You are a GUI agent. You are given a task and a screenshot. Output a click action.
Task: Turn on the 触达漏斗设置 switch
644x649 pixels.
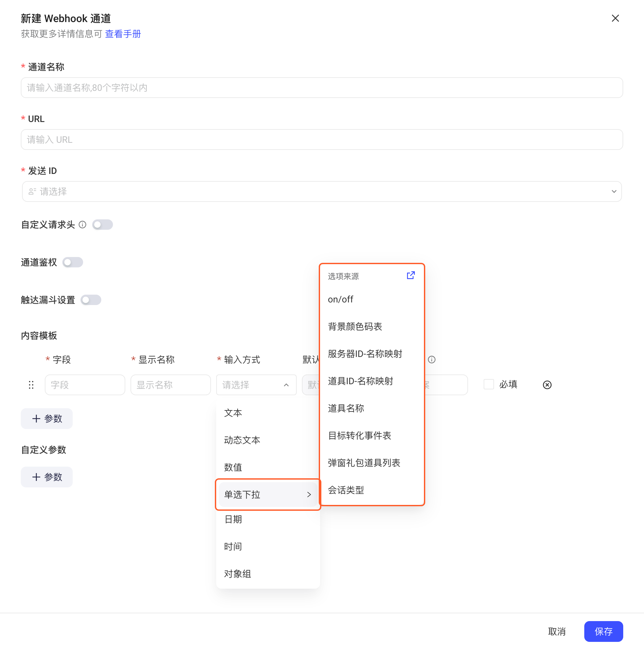coord(91,300)
